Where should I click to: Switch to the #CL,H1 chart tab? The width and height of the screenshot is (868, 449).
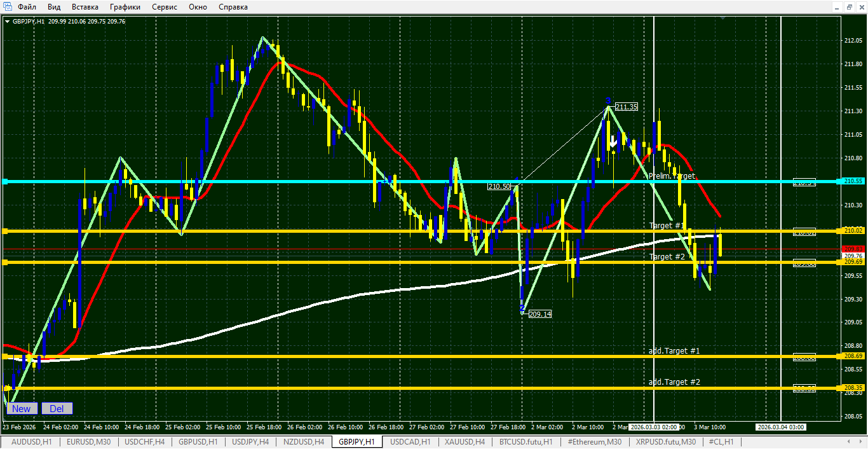click(721, 441)
